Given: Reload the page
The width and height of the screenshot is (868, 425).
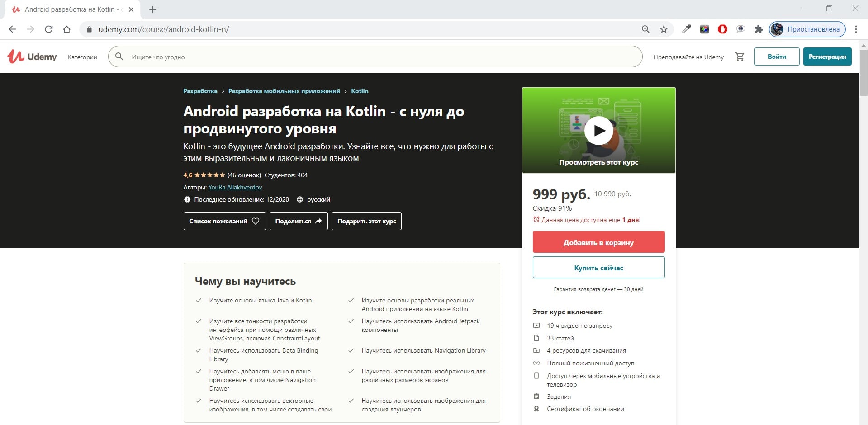Looking at the screenshot, I should pyautogui.click(x=48, y=29).
